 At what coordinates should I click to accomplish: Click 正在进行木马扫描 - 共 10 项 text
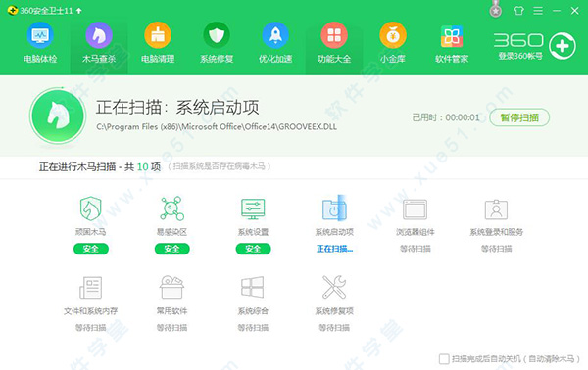tap(100, 166)
